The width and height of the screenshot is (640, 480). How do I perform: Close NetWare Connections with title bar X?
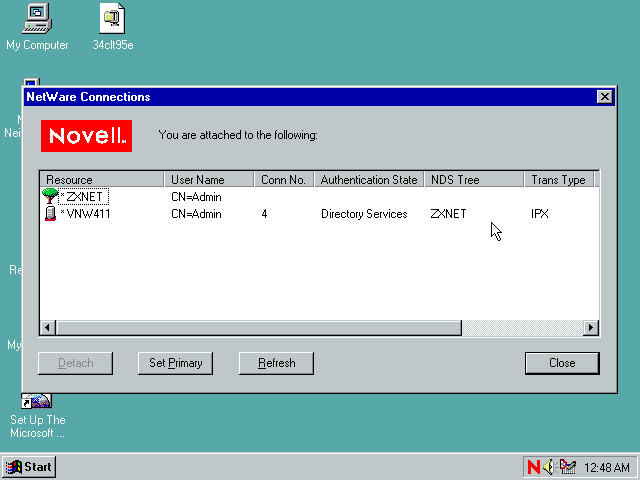pos(604,97)
